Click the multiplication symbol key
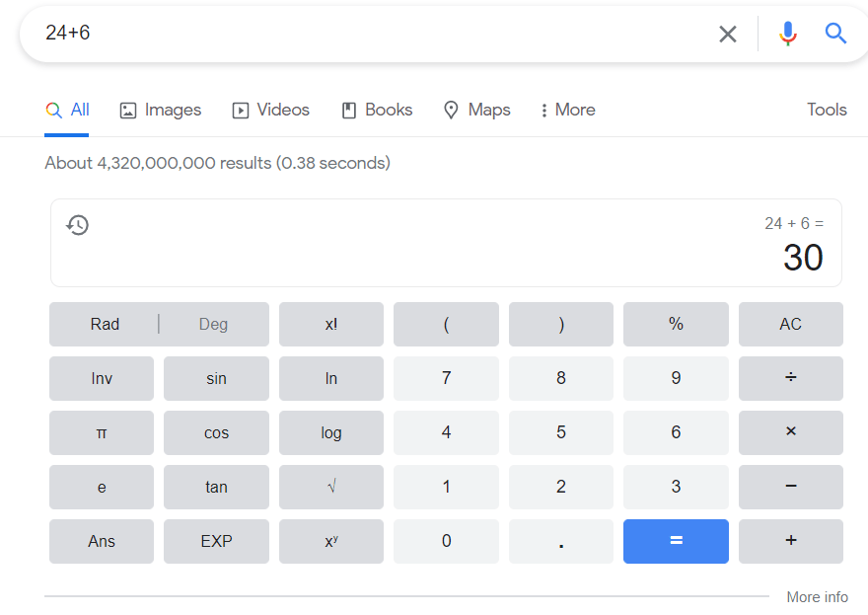 [x=790, y=432]
